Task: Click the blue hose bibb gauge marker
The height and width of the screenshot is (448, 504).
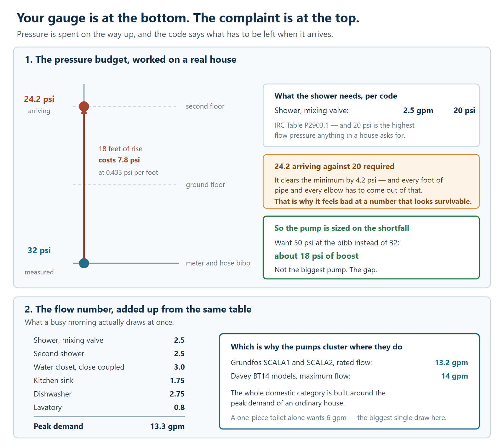Action: (x=84, y=263)
